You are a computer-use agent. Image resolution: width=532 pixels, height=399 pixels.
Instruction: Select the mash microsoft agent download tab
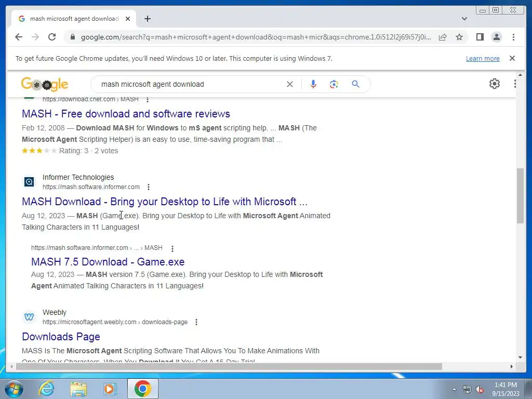[74, 19]
